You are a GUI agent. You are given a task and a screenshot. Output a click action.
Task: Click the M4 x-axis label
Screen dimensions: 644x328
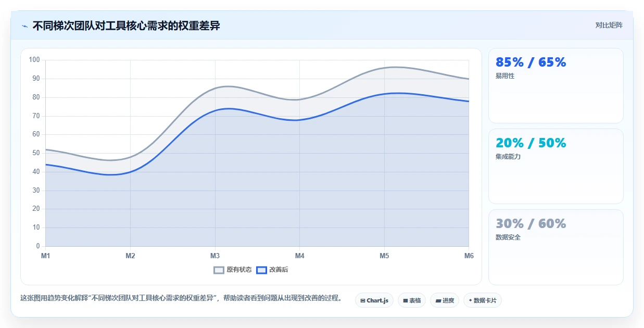click(x=299, y=256)
